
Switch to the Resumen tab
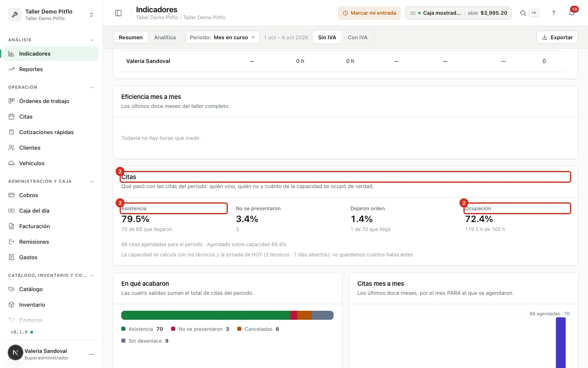(131, 37)
